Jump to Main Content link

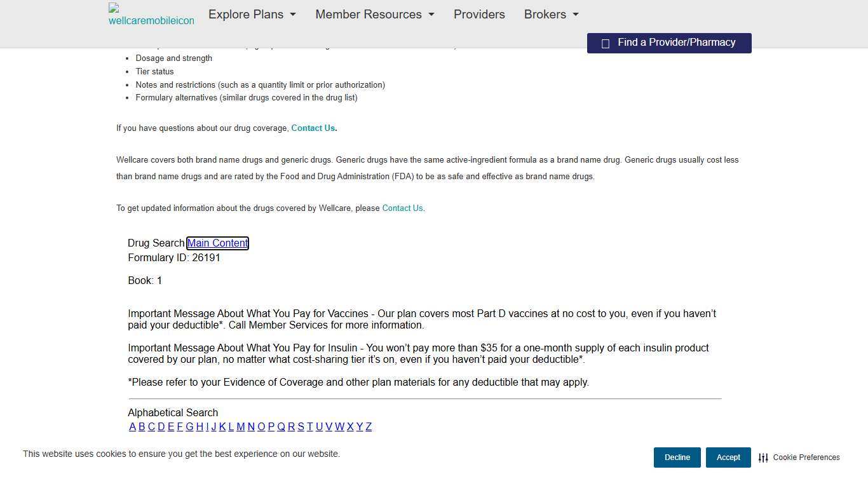(217, 243)
